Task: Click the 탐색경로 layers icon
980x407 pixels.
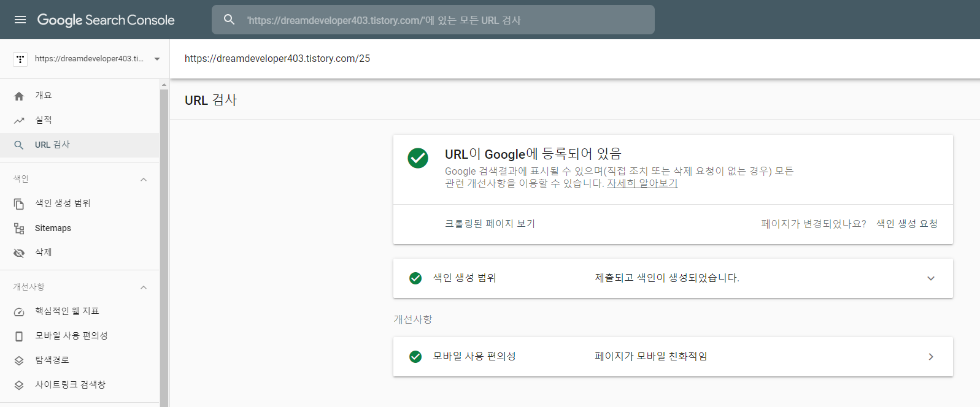Action: tap(19, 360)
